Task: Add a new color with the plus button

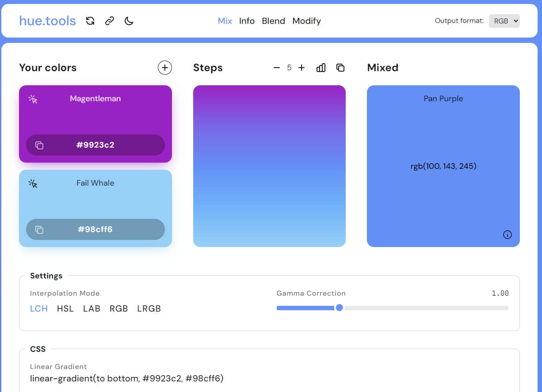Action: [x=164, y=68]
